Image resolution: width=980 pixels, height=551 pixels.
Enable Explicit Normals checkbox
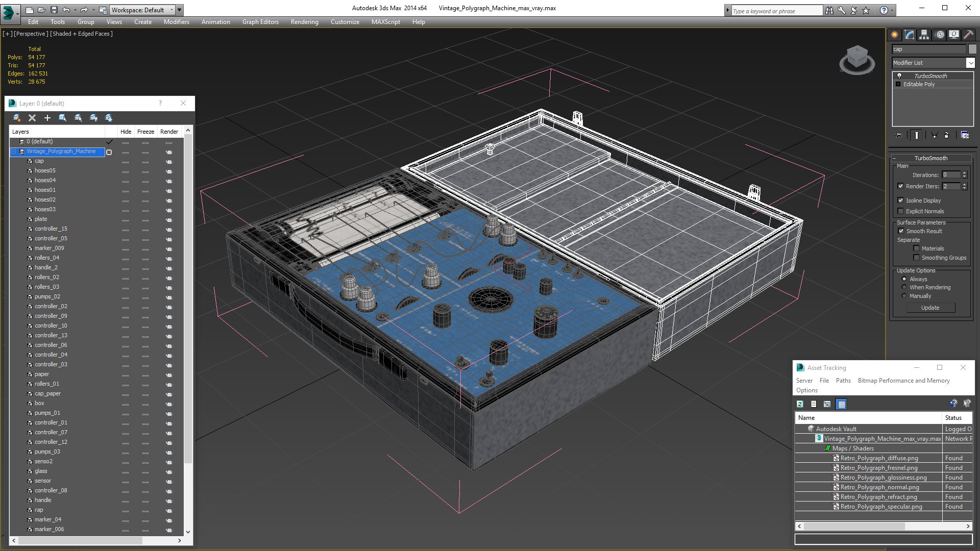click(x=900, y=211)
